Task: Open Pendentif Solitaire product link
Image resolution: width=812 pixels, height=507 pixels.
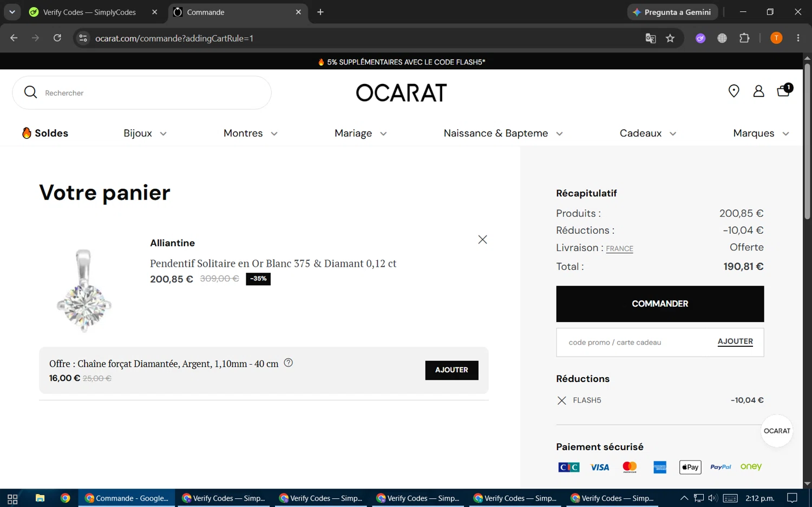Action: pyautogui.click(x=273, y=264)
